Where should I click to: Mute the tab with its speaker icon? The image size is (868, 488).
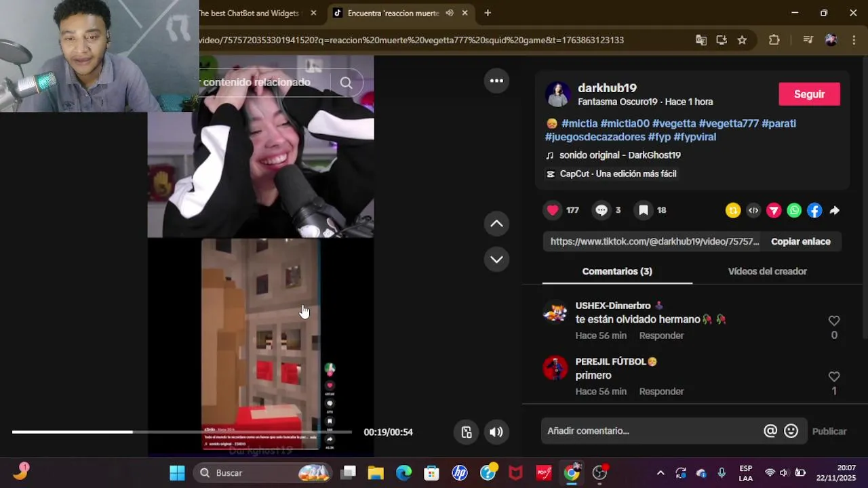point(449,13)
